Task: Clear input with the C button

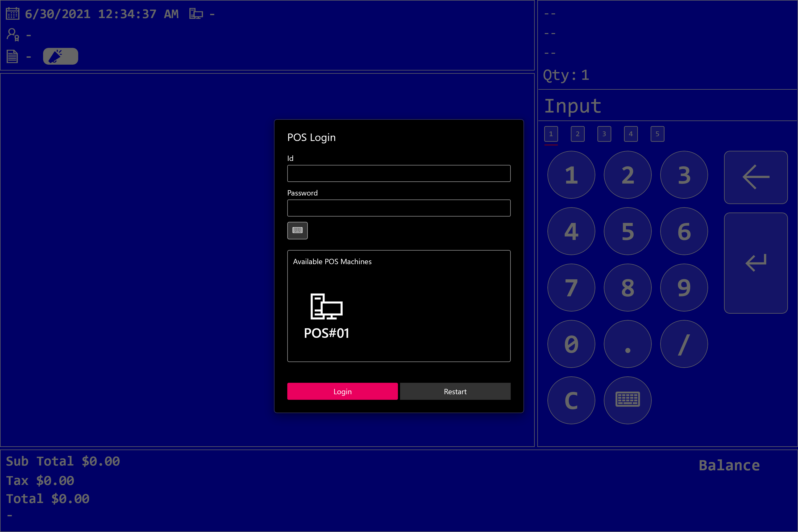Action: click(571, 400)
